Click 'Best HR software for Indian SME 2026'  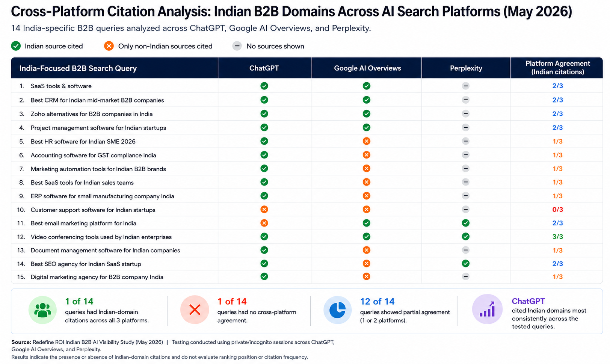[83, 142]
